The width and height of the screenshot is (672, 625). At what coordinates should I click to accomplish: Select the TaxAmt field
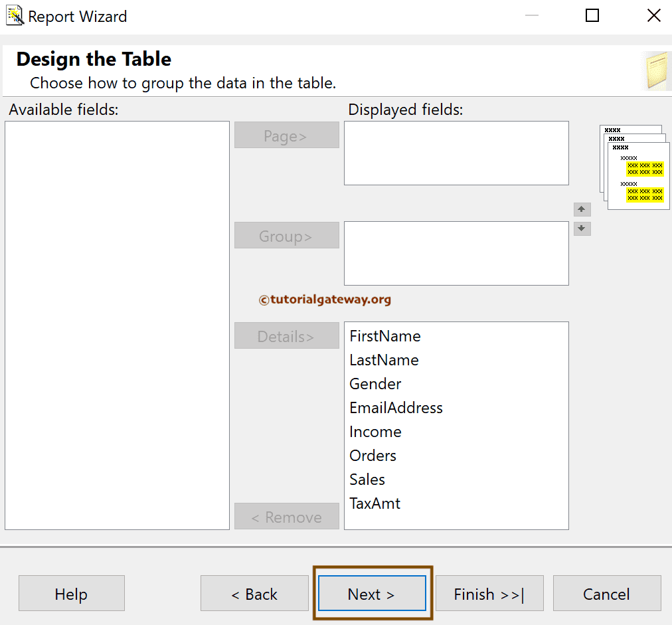pos(375,503)
